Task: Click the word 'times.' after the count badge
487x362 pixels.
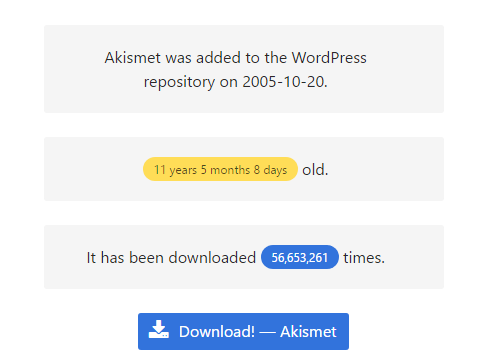Action: (364, 258)
